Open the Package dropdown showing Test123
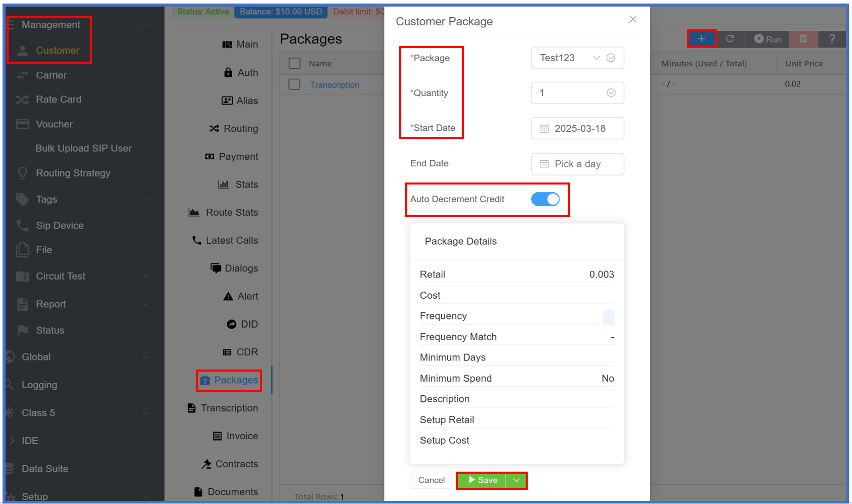 pyautogui.click(x=577, y=58)
